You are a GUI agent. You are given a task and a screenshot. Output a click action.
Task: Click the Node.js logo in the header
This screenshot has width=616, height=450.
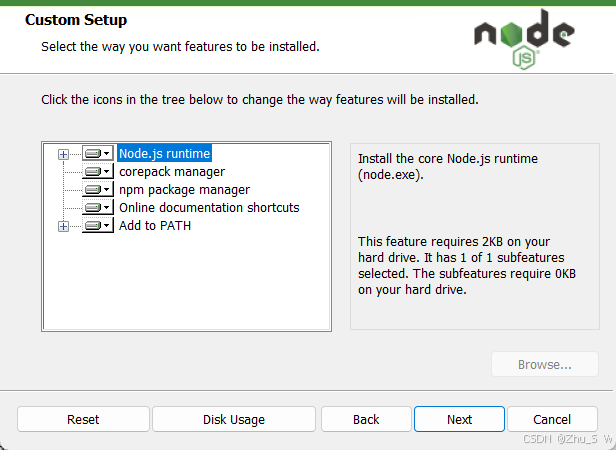(x=524, y=39)
